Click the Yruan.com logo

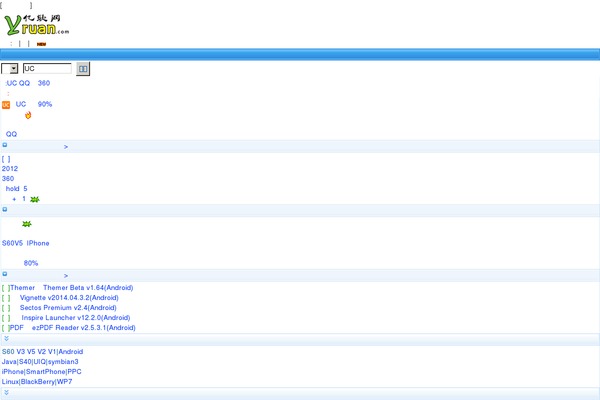pos(37,25)
